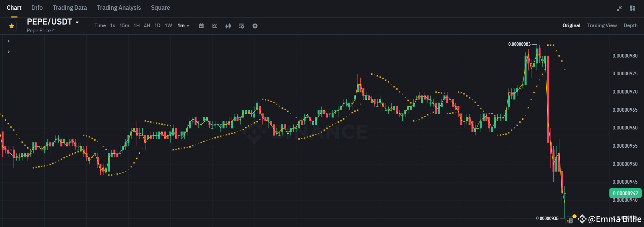This screenshot has width=644, height=227.
Task: Expand the first indicator panel chevron
Action: [x=8, y=41]
